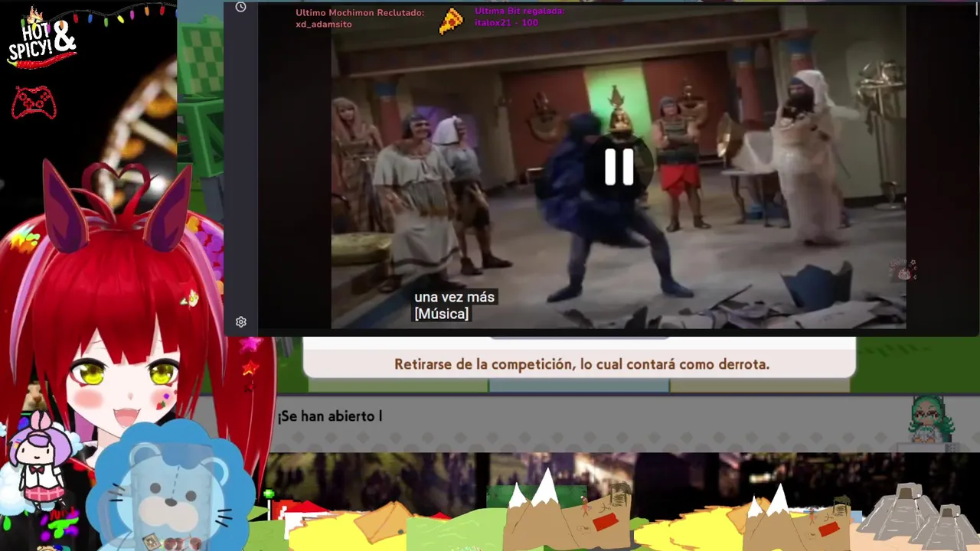Click the pizza slice bits icon
Screen dimensions: 980x551
tap(451, 21)
